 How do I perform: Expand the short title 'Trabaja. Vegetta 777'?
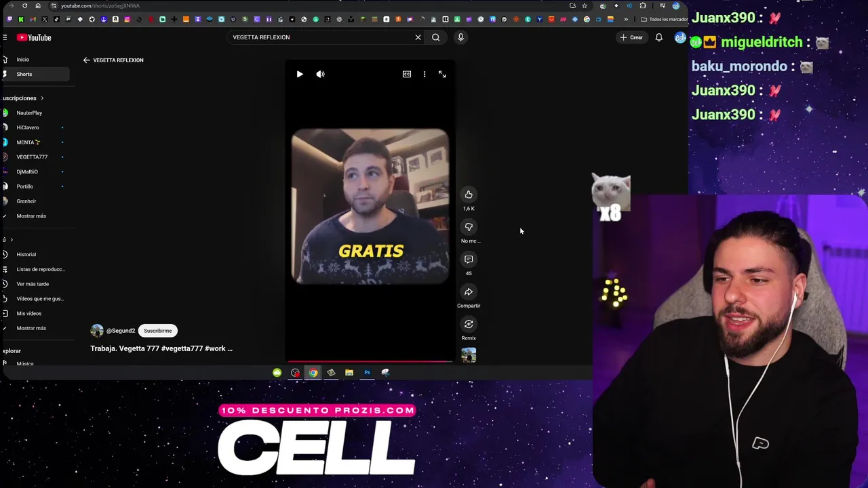161,348
